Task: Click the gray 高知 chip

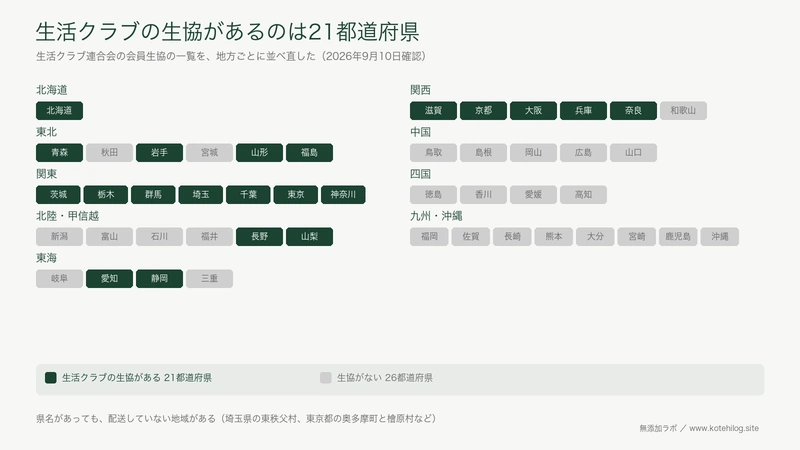Action: click(583, 194)
